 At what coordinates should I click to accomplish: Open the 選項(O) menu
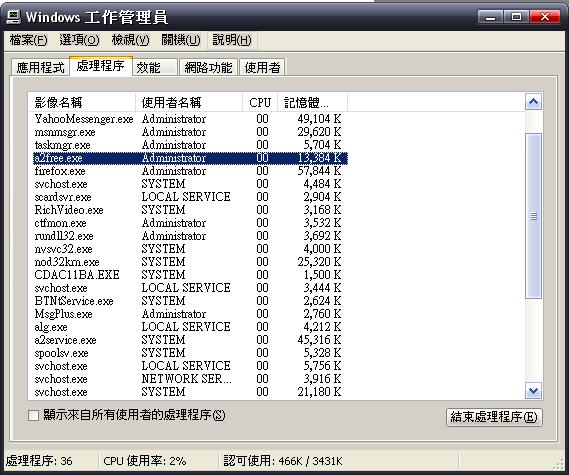[79, 40]
